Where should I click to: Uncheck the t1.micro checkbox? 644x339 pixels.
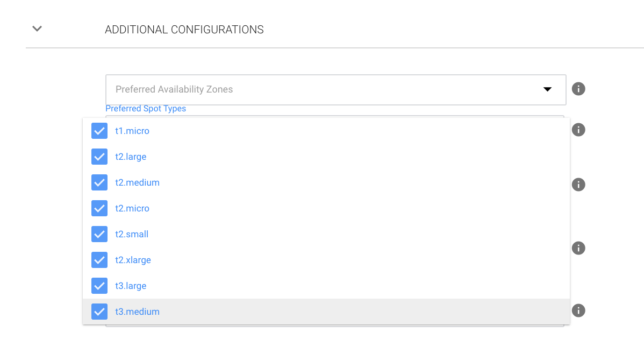tap(99, 131)
